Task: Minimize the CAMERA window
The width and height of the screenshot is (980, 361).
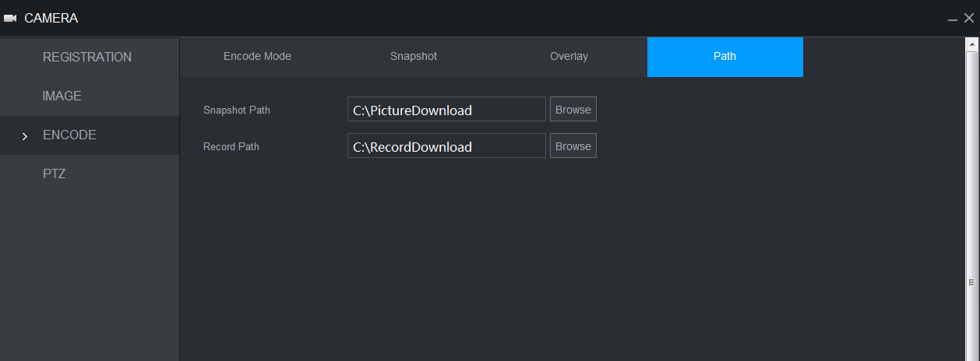Action: coord(953,19)
